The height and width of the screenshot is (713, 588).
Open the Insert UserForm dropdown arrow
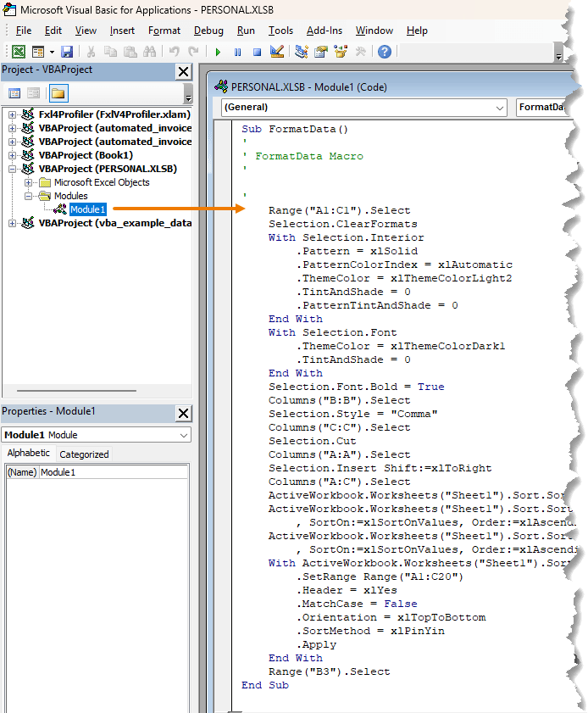(52, 53)
